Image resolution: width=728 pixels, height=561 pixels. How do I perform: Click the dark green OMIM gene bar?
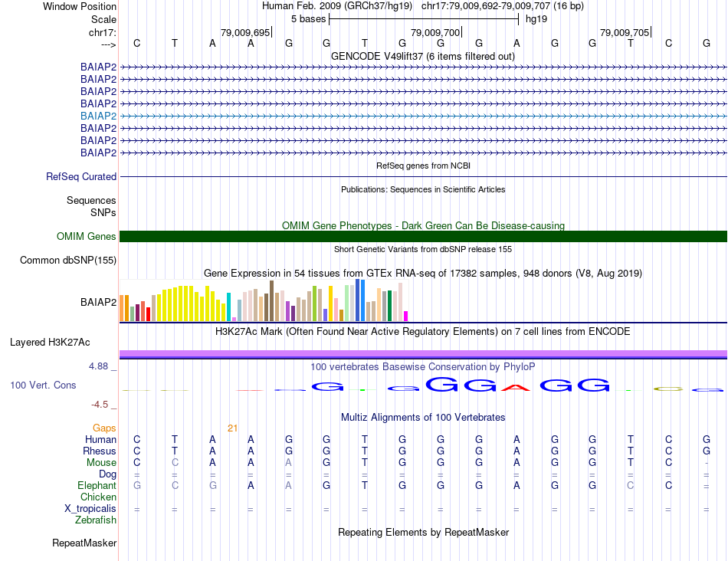click(x=423, y=236)
